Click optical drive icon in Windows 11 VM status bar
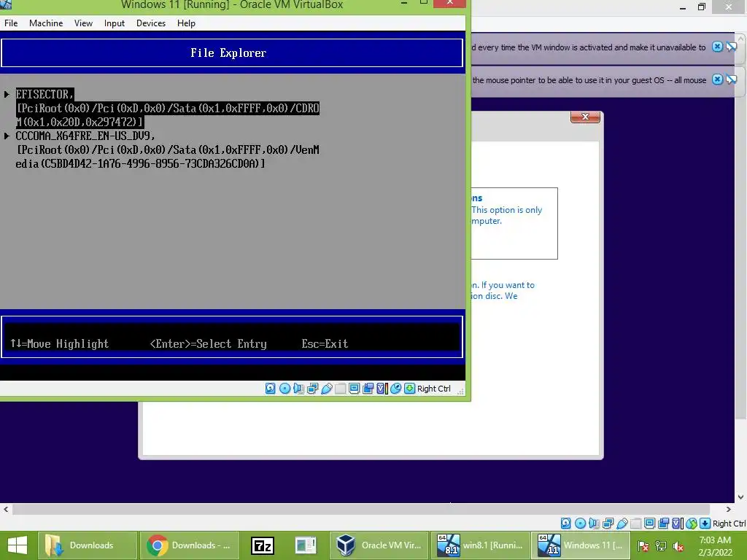This screenshot has width=747, height=560. (x=285, y=389)
